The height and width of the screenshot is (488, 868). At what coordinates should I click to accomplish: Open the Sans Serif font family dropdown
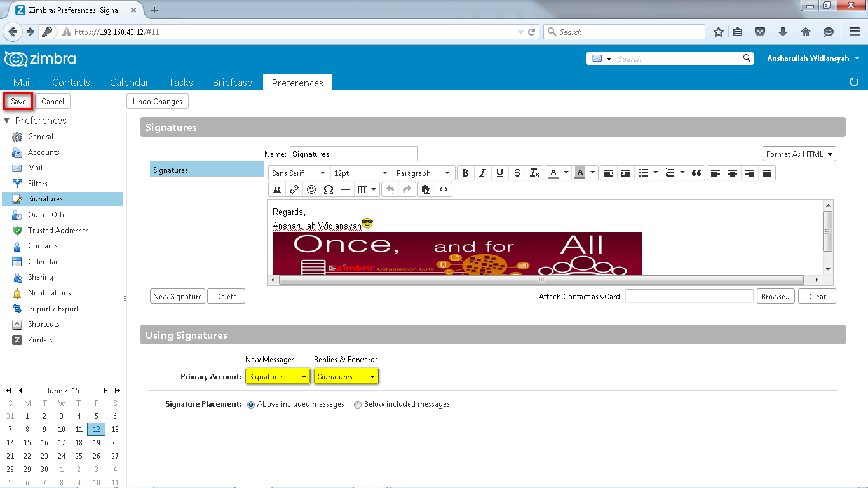click(299, 173)
